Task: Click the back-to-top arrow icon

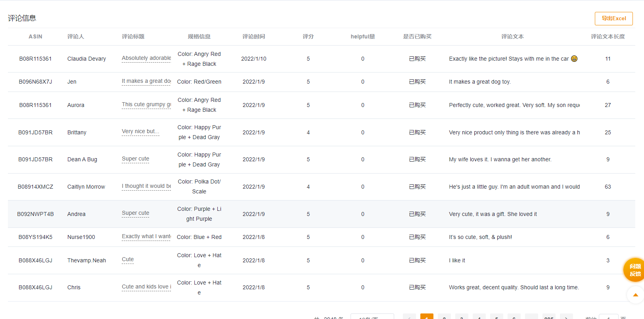Action: coord(635,295)
